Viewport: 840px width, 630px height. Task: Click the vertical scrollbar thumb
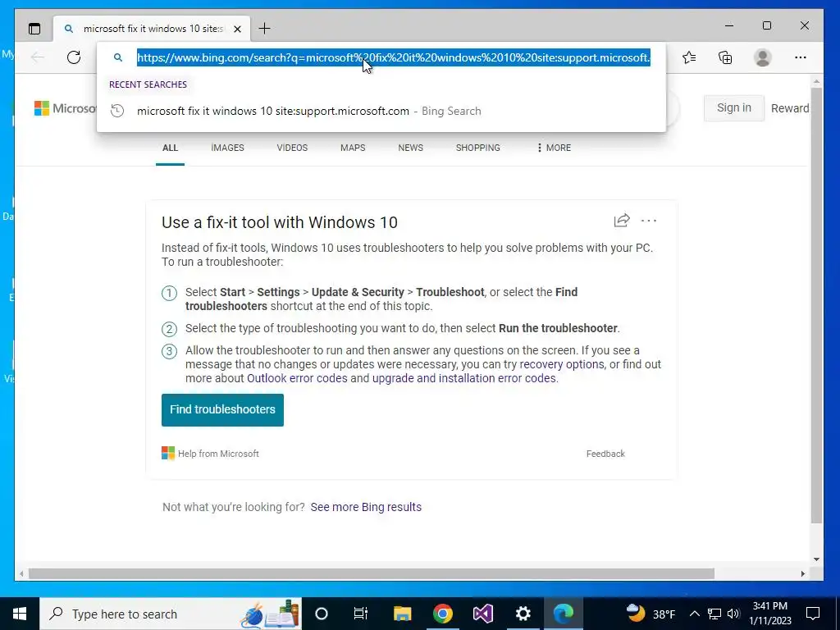pyautogui.click(x=816, y=305)
